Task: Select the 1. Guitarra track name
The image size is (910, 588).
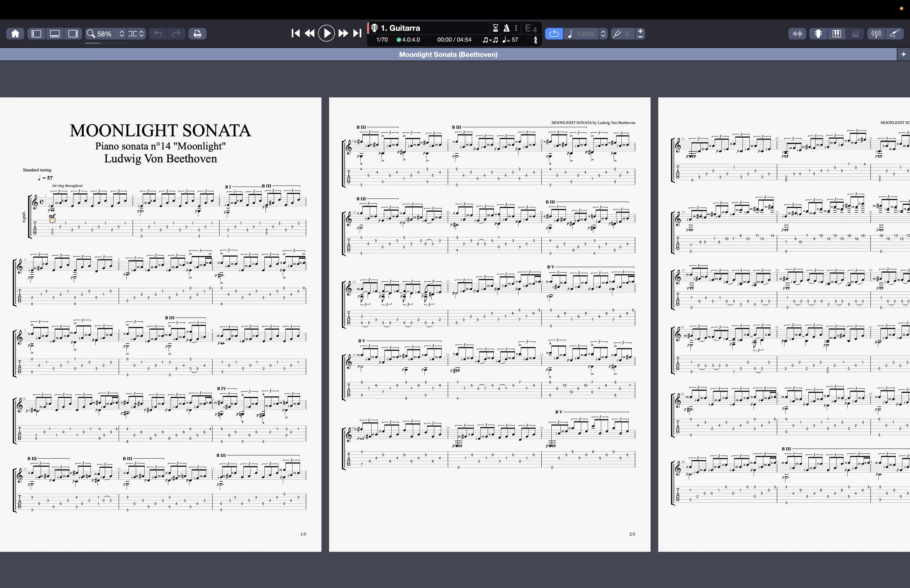Action: [x=400, y=28]
